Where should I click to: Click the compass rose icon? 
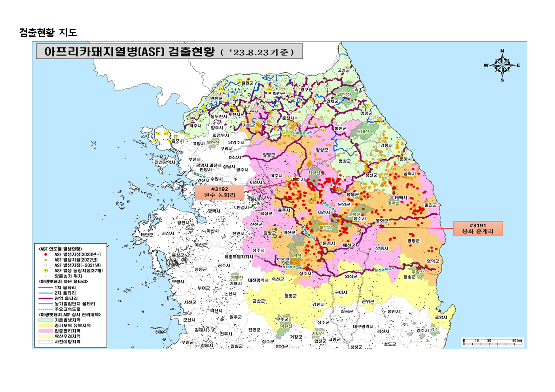point(502,65)
